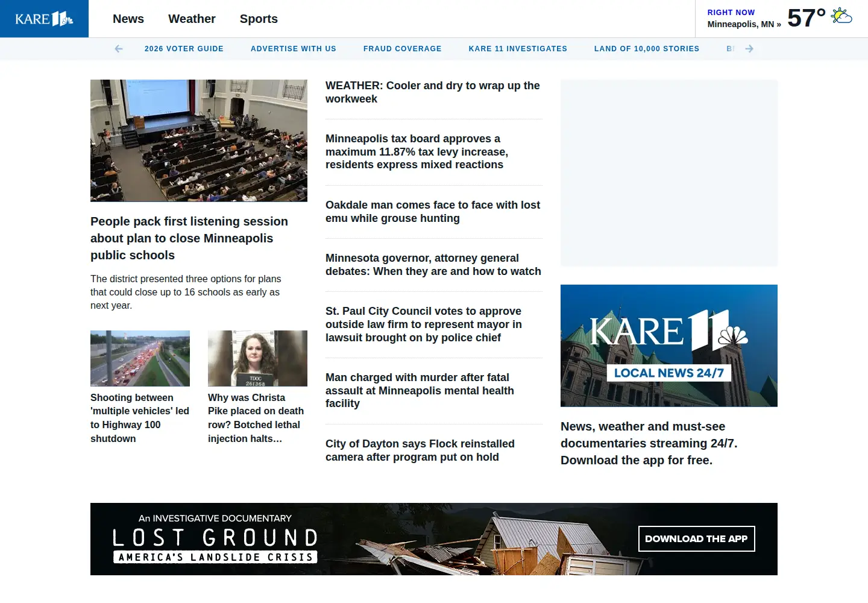Open Dayton Flock camera story
This screenshot has height=603, width=868.
(420, 450)
